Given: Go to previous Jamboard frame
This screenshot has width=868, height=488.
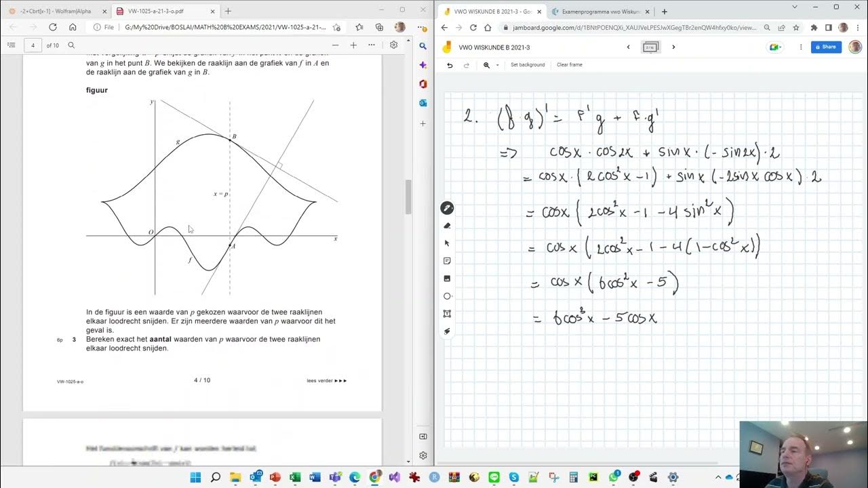Looking at the screenshot, I should pyautogui.click(x=628, y=47).
